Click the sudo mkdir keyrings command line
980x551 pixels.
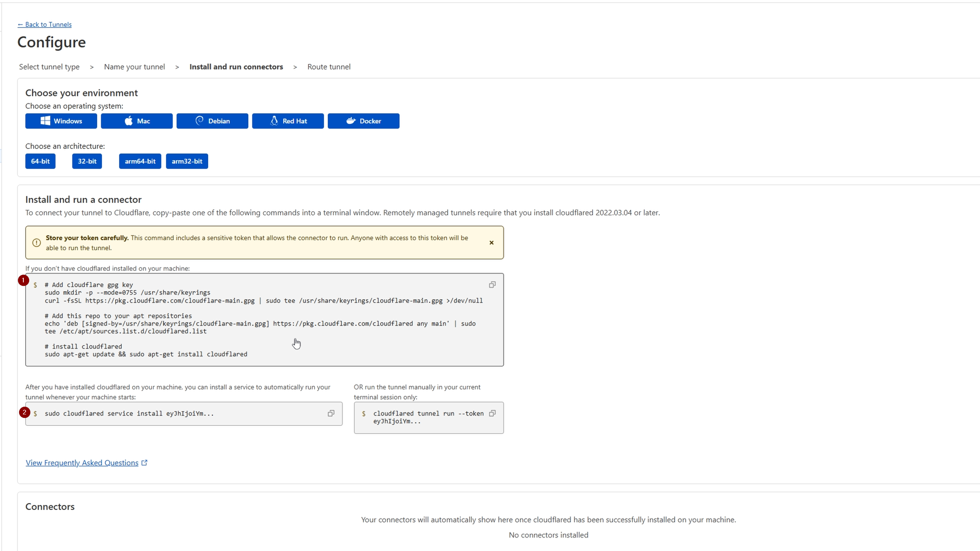click(127, 292)
